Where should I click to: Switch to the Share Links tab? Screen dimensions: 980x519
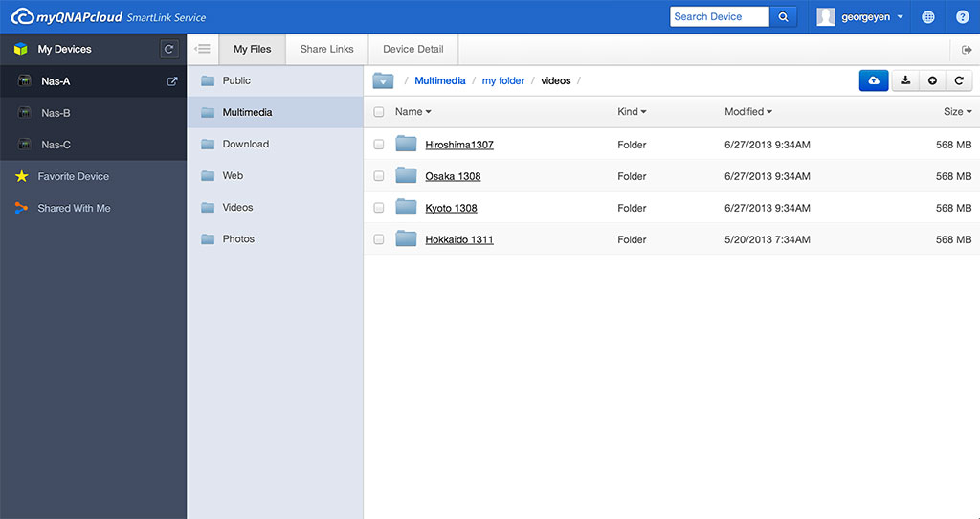[x=326, y=49]
